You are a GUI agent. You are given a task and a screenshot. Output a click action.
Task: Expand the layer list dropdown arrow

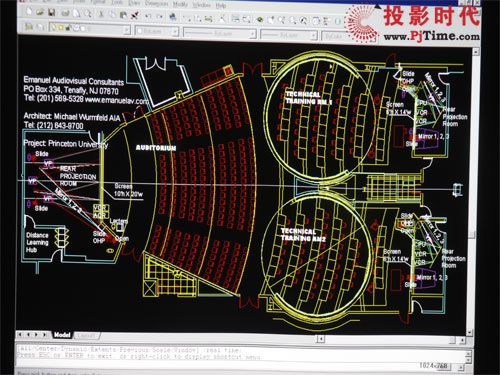pyautogui.click(x=127, y=30)
